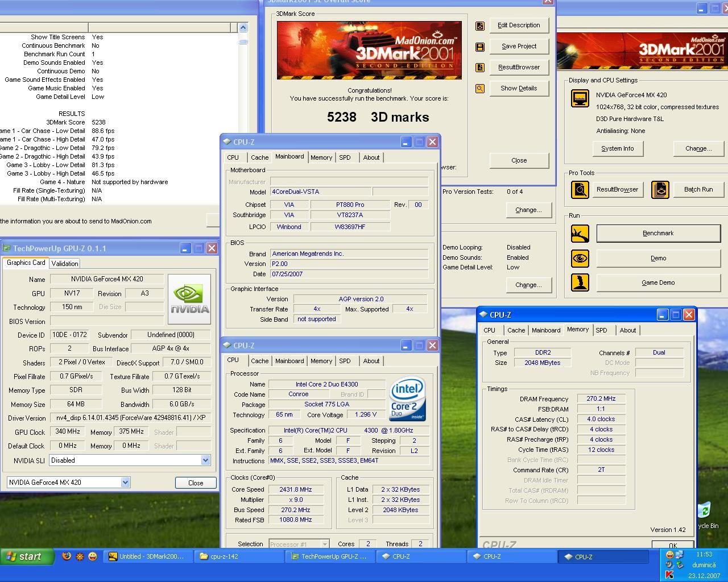The image size is (728, 582).
Task: Click the driver version field in GPU-Z
Action: tap(130, 418)
